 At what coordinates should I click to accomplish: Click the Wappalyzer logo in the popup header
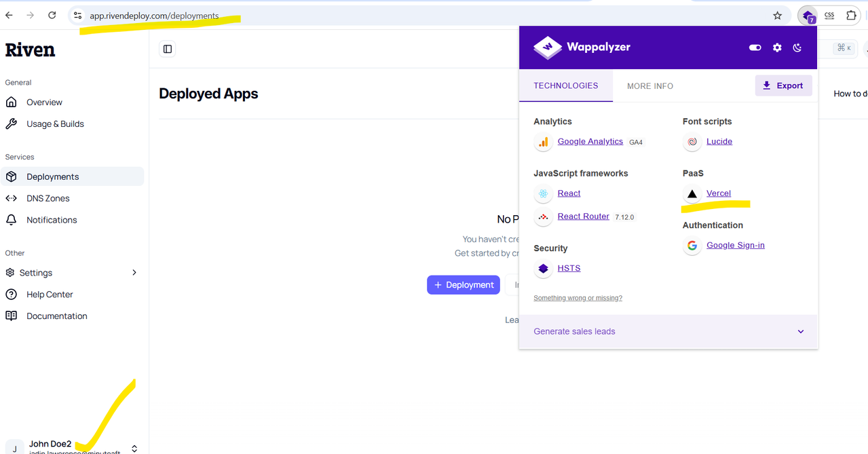coord(582,48)
